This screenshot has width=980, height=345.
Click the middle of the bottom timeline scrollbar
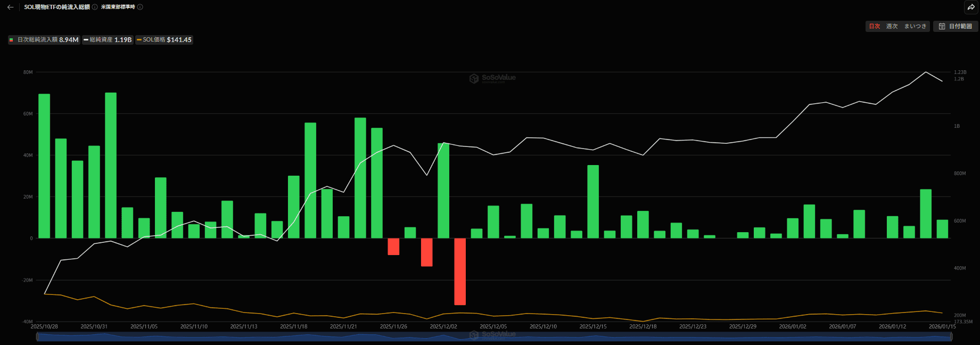coord(494,336)
